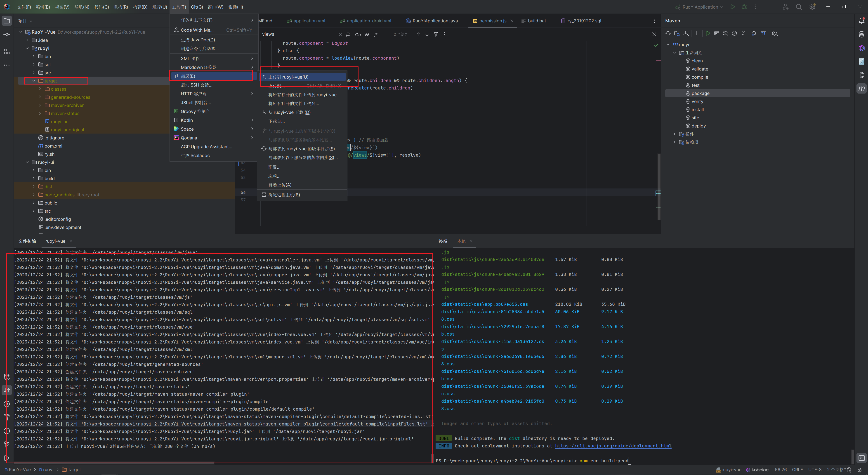The image size is (868, 475).
Task: Run RuoYiApplication with top play icon
Action: [733, 7]
